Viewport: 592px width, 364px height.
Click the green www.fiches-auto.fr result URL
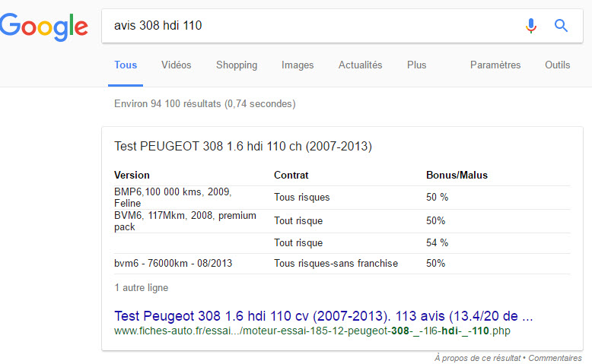[x=312, y=331]
